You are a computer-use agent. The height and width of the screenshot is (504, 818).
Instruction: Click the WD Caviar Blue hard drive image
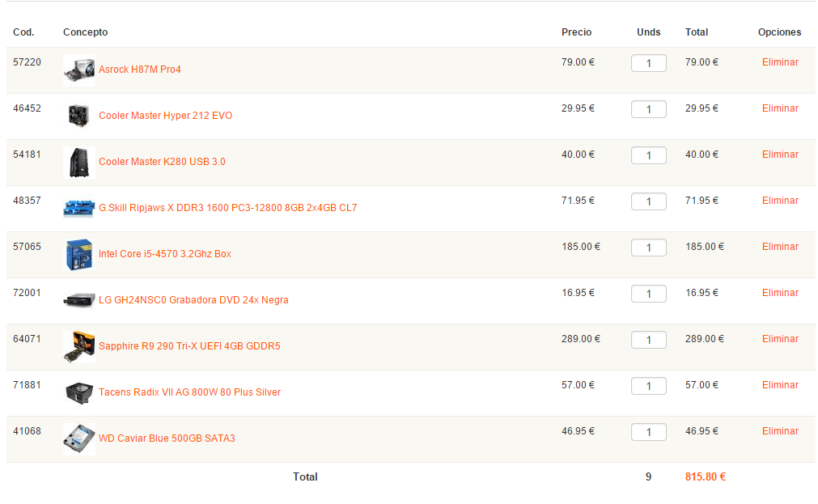(79, 439)
